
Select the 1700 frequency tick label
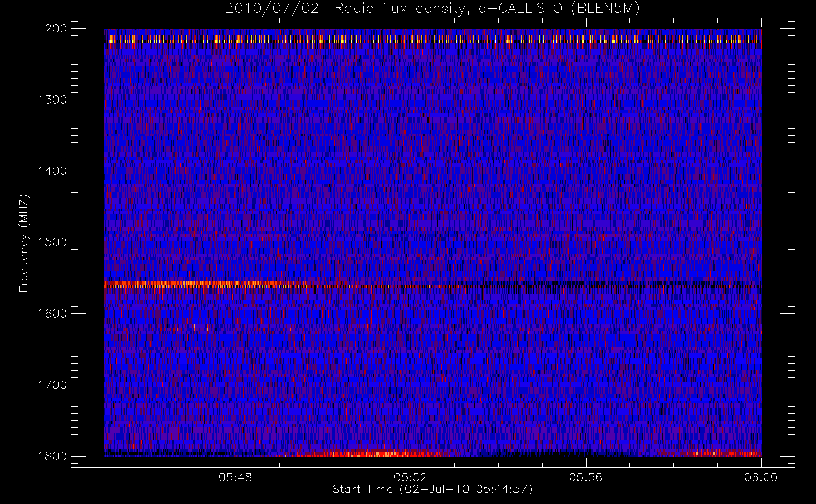(x=52, y=385)
